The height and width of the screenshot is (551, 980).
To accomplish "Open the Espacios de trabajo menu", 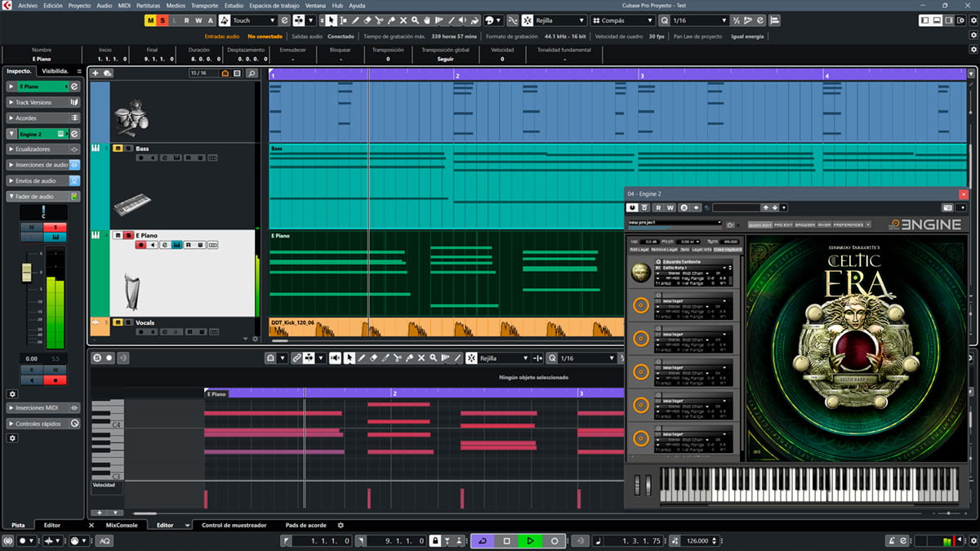I will pyautogui.click(x=274, y=5).
